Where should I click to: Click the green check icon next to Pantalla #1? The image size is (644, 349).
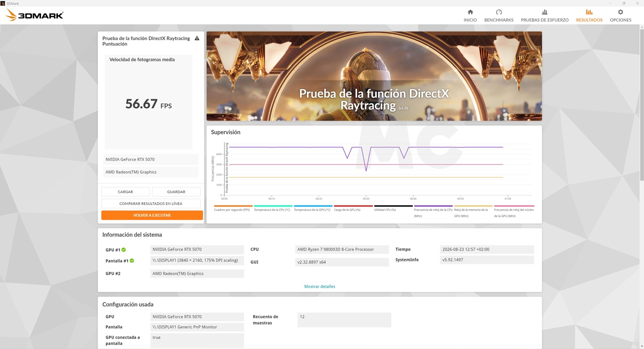(x=132, y=261)
